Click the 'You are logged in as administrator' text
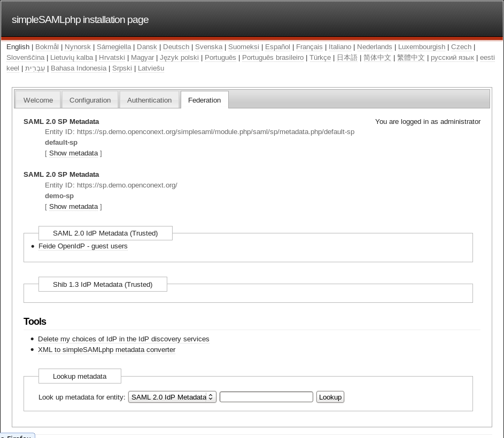This screenshot has height=438, width=504. (x=428, y=121)
